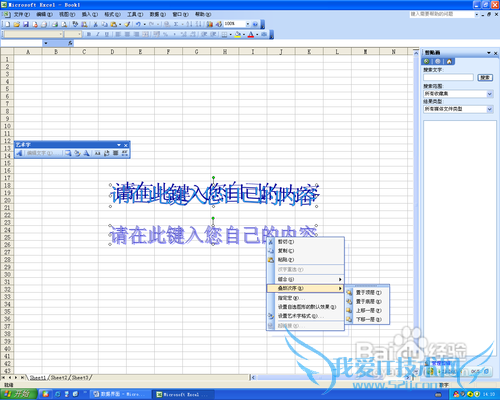Click Bring to Front submenu item

(x=367, y=292)
